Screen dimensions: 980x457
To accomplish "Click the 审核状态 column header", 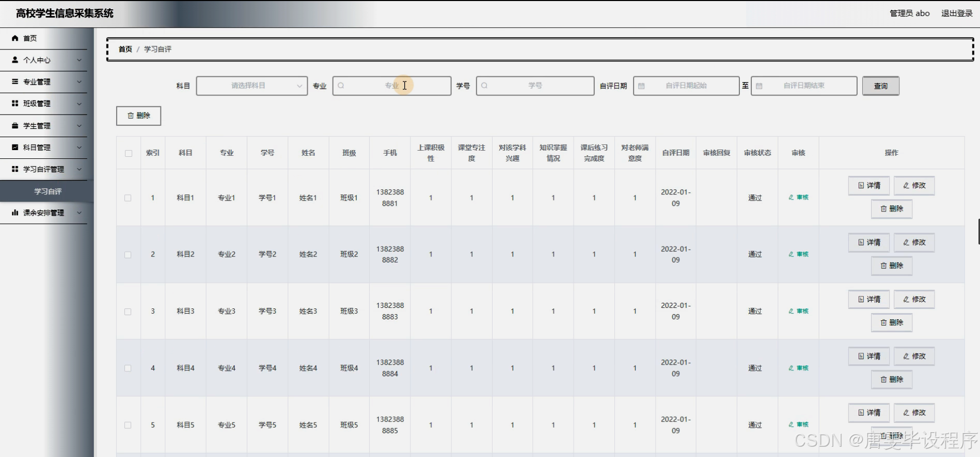I will point(757,153).
